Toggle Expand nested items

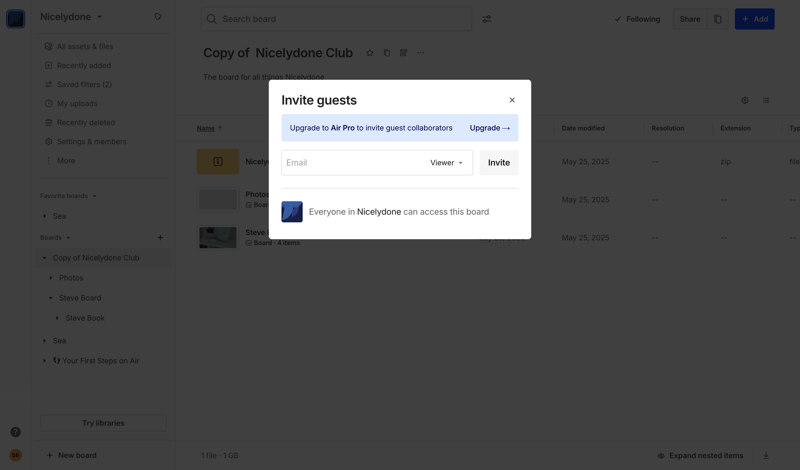700,456
